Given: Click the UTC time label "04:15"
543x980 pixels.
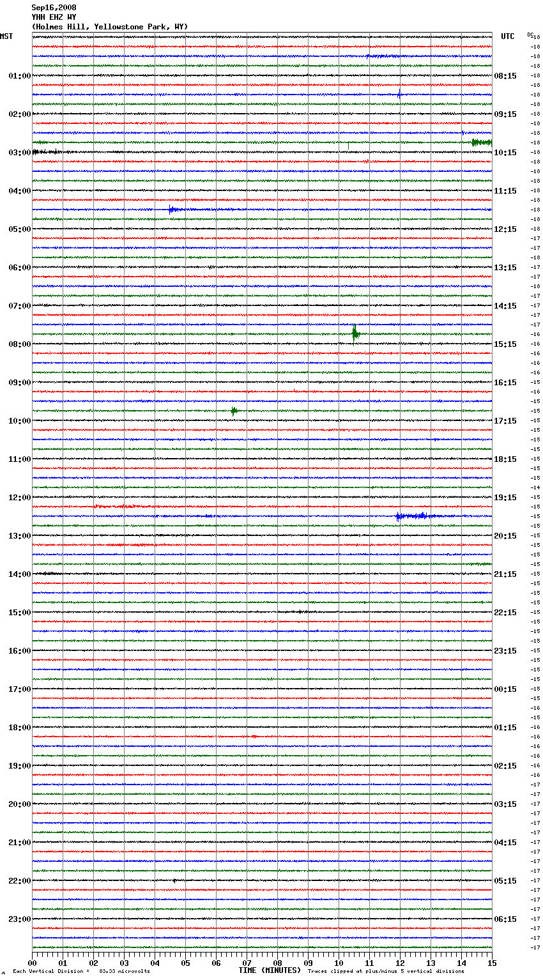Looking at the screenshot, I should 505,843.
